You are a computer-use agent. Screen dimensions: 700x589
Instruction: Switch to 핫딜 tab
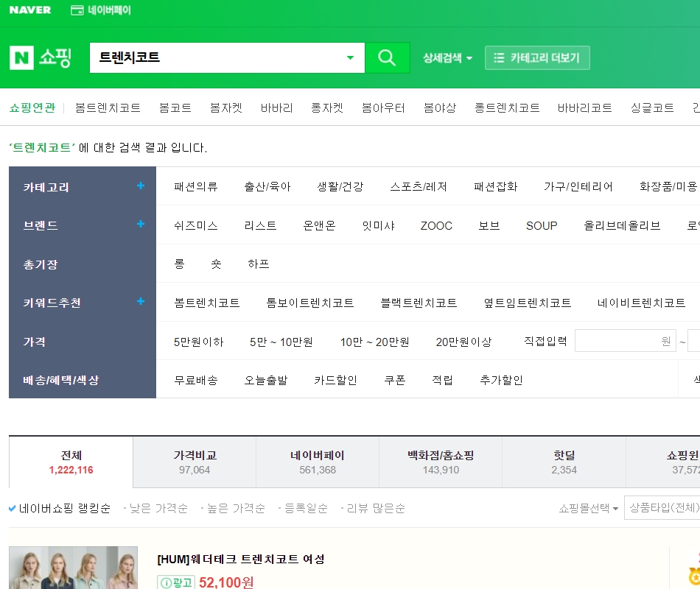[x=564, y=462]
